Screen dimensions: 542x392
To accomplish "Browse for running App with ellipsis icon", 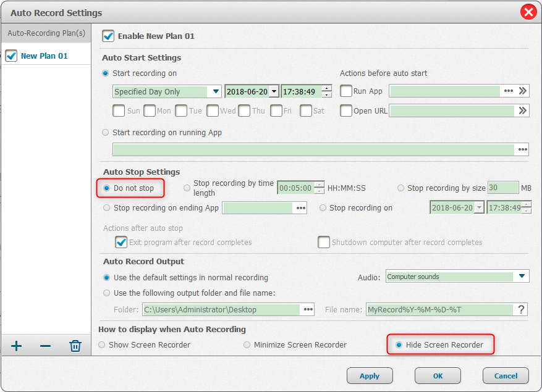I will click(x=523, y=149).
